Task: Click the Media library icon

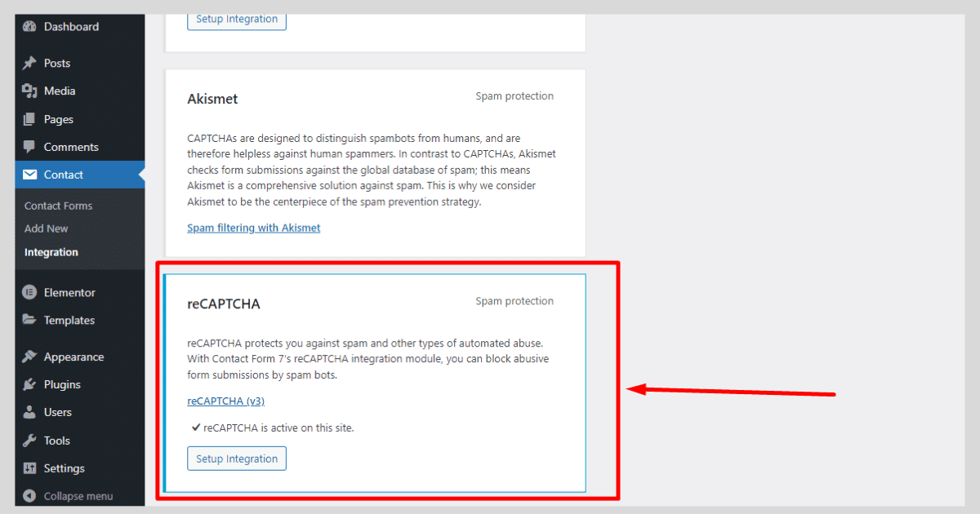Action: point(30,91)
